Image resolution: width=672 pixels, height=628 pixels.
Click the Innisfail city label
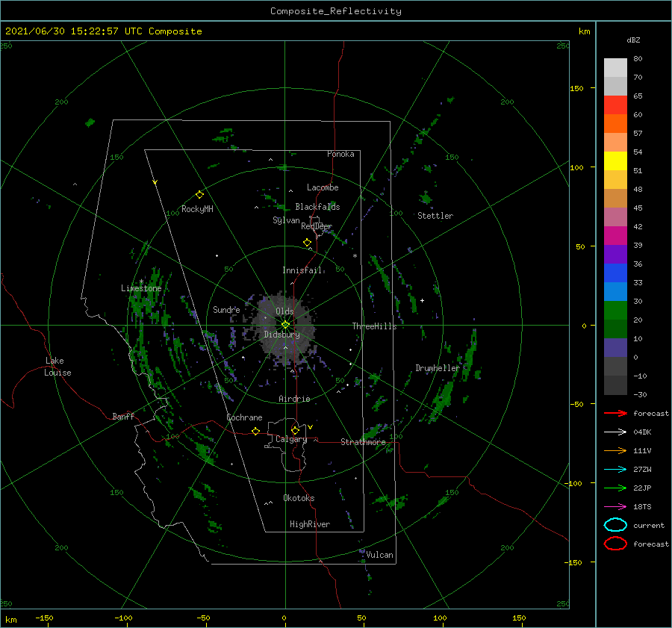pyautogui.click(x=302, y=270)
